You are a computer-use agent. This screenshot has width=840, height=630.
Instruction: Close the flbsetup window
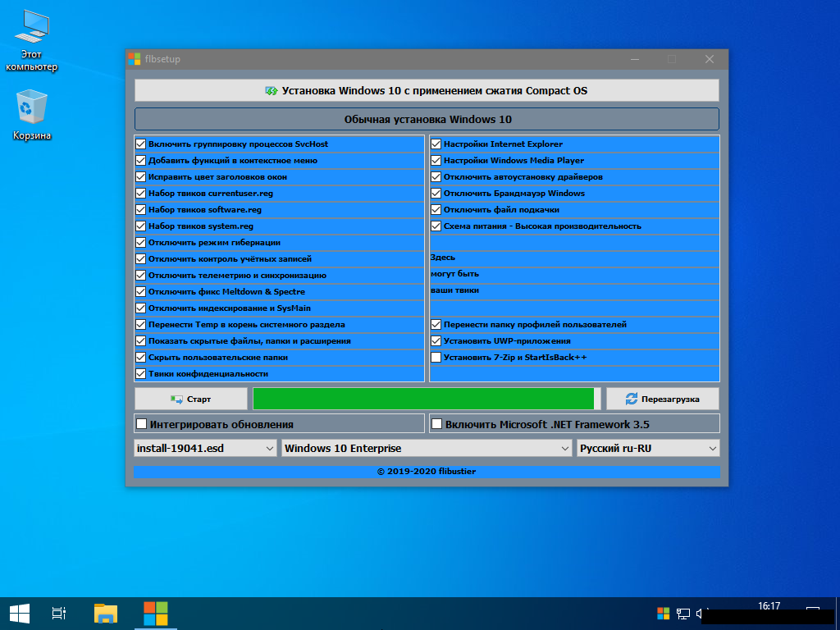710,59
